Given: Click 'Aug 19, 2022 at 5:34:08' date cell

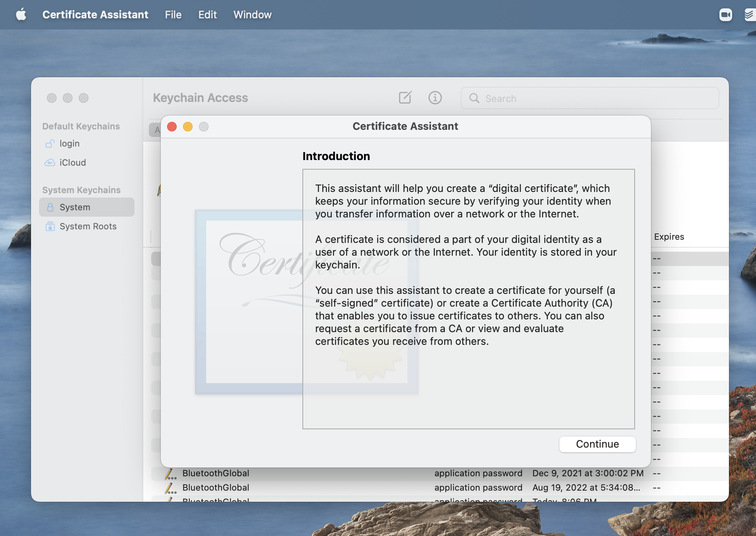Looking at the screenshot, I should (x=586, y=487).
